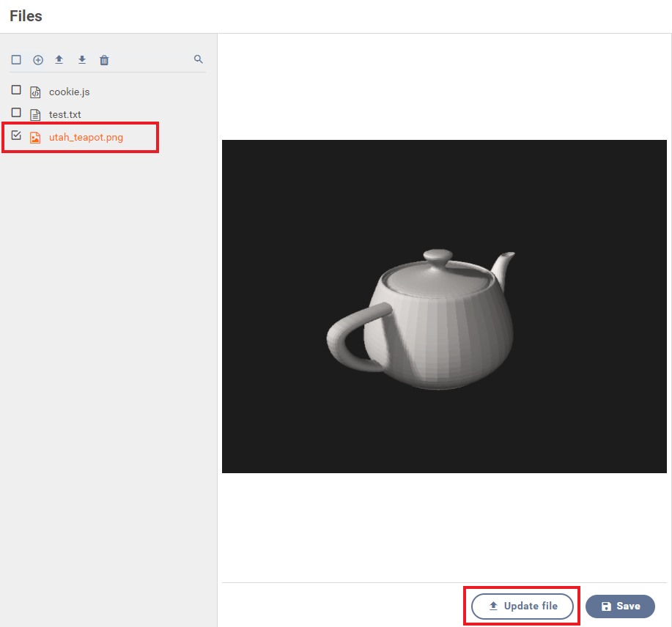Click the upload icon in the file toolbar

(59, 59)
